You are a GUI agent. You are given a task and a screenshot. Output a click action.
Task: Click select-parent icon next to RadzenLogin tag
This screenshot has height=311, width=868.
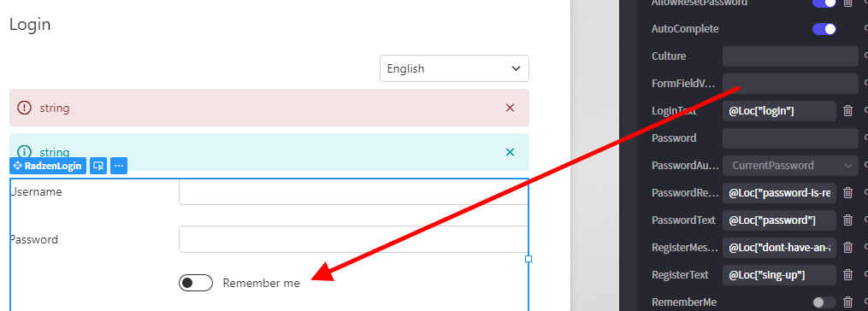(x=98, y=166)
